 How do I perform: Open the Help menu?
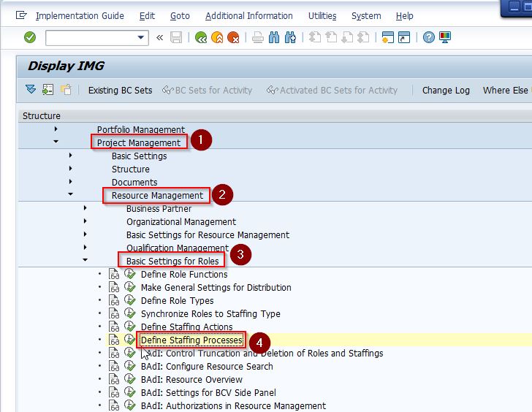[x=404, y=16]
